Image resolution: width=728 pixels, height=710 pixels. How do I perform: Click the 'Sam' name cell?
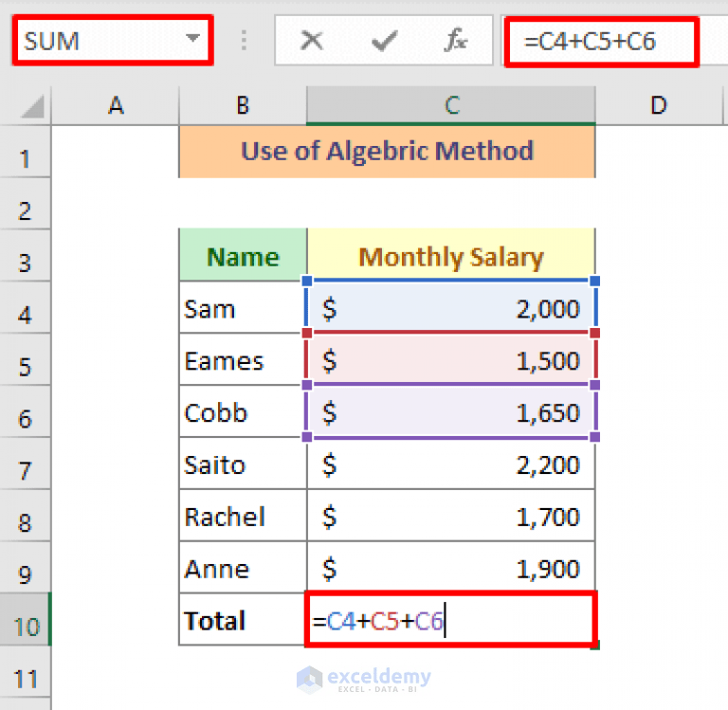tap(243, 307)
